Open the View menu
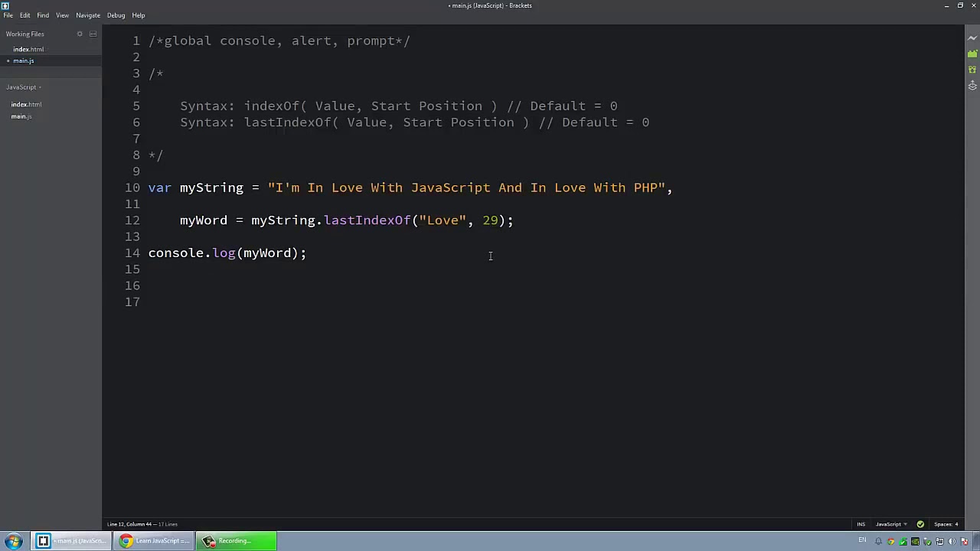Screen dimensions: 980x551 tap(62, 15)
